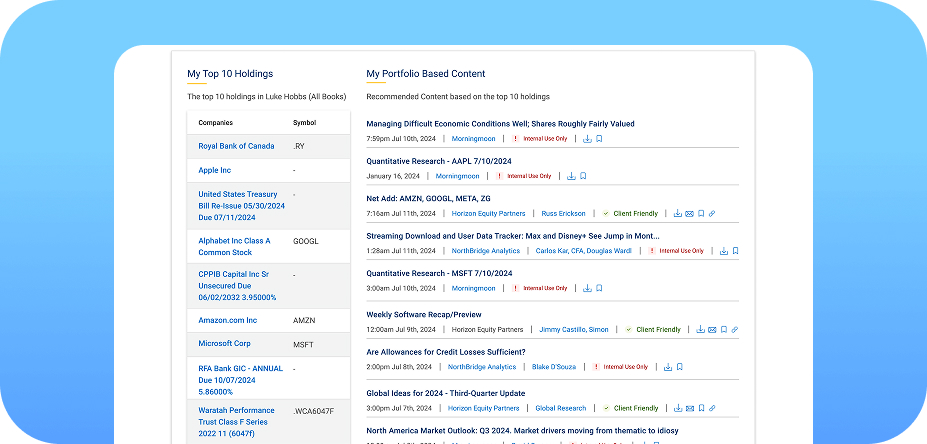Click the Symbol column header
Image resolution: width=927 pixels, height=444 pixels.
click(304, 123)
